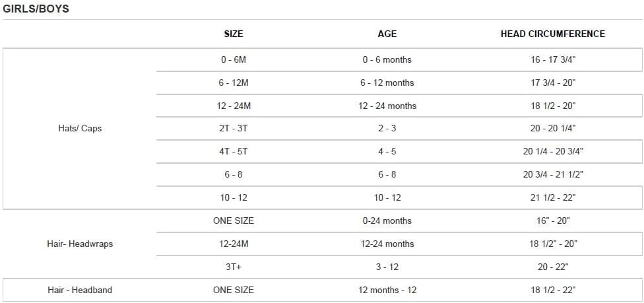Select the SIZE column header
The width and height of the screenshot is (644, 303).
point(234,34)
